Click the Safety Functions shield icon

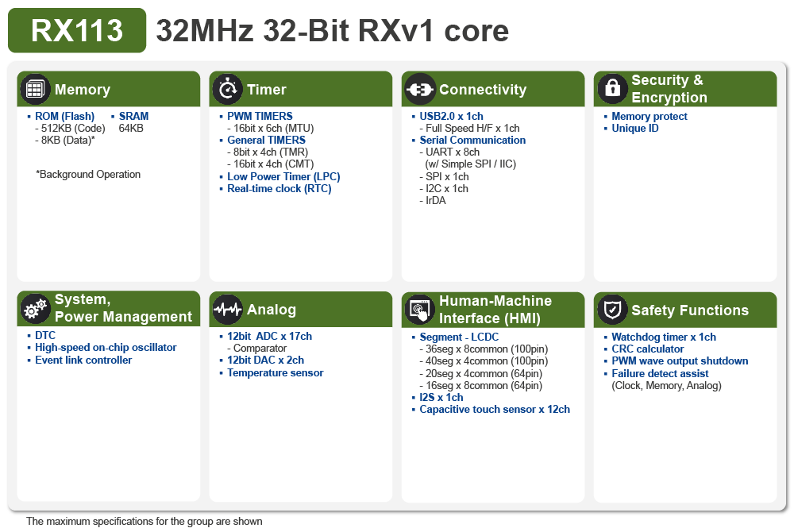tap(612, 309)
